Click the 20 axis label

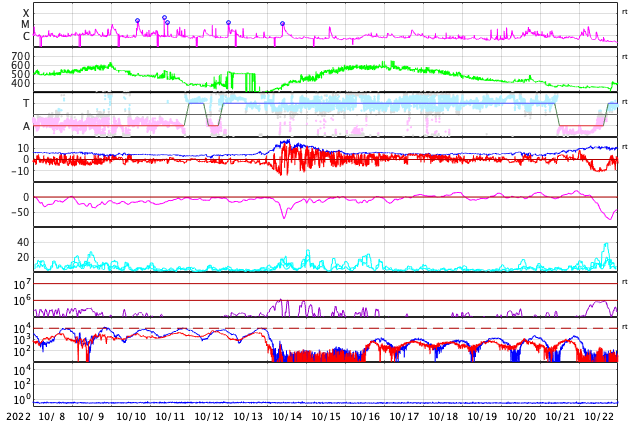(x=23, y=257)
